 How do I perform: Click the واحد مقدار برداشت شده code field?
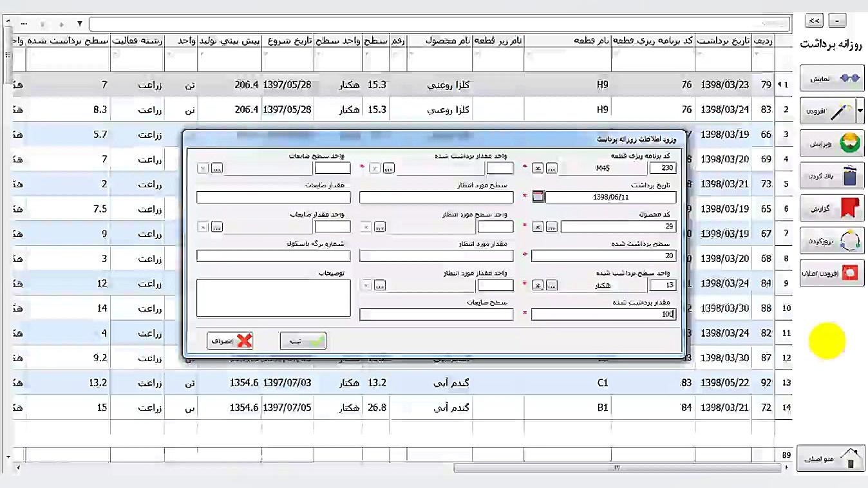(x=500, y=168)
